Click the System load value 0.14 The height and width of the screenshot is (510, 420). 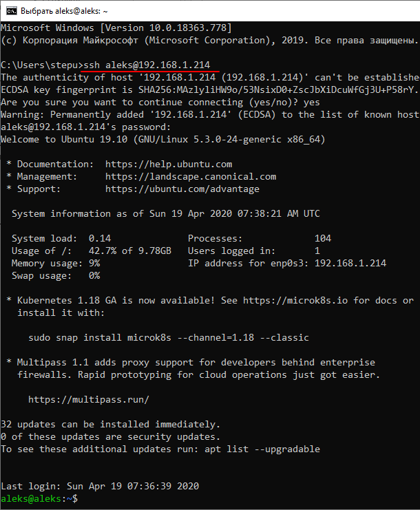pyautogui.click(x=100, y=239)
